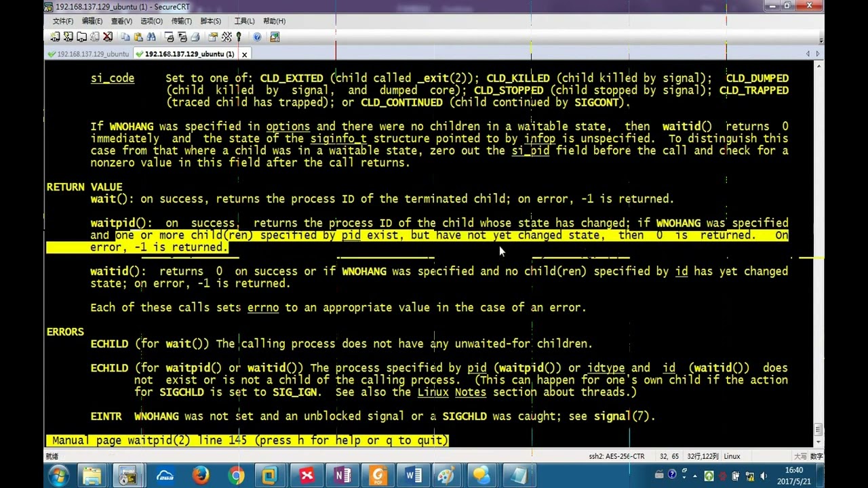868x488 pixels.
Task: Open the 查看(V) menu
Action: [x=121, y=21]
